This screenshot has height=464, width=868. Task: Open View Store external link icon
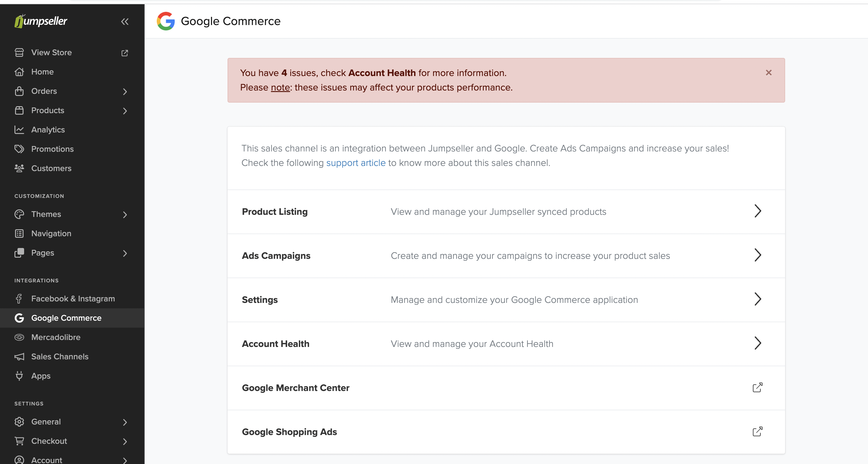tap(125, 53)
